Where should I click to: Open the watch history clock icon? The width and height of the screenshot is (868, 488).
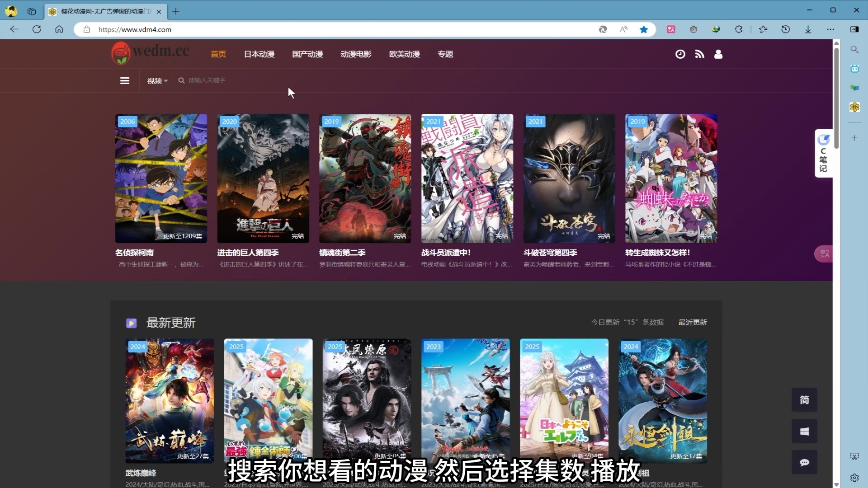[680, 54]
